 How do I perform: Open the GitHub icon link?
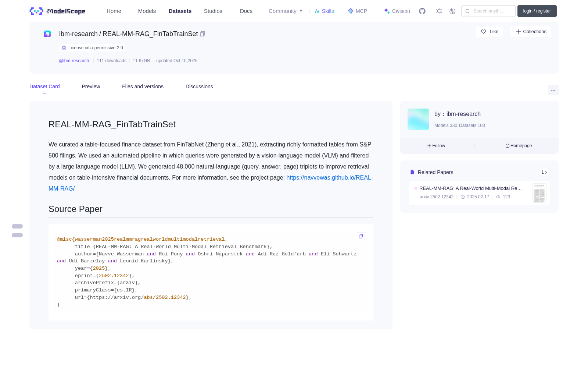click(422, 11)
